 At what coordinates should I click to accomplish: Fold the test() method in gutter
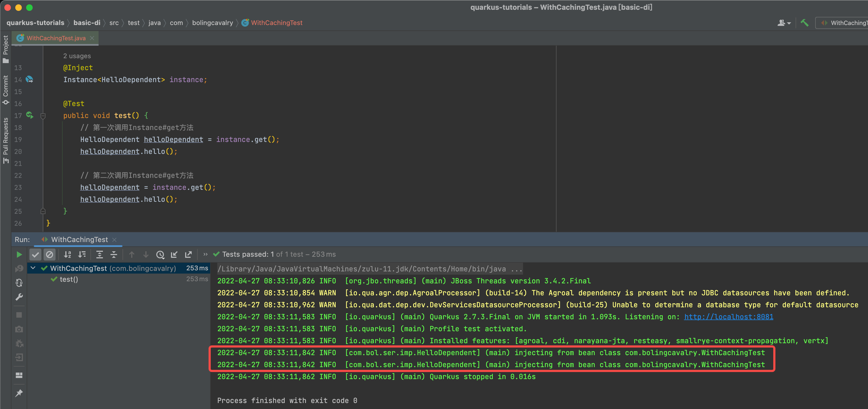[43, 116]
